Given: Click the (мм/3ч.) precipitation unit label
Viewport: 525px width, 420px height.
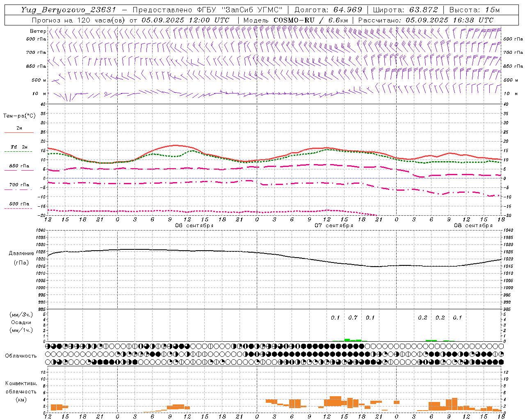Looking at the screenshot, I should click(x=21, y=315).
